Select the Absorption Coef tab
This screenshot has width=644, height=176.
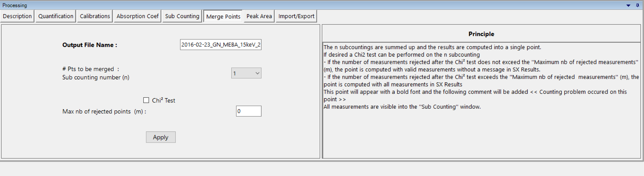(137, 16)
